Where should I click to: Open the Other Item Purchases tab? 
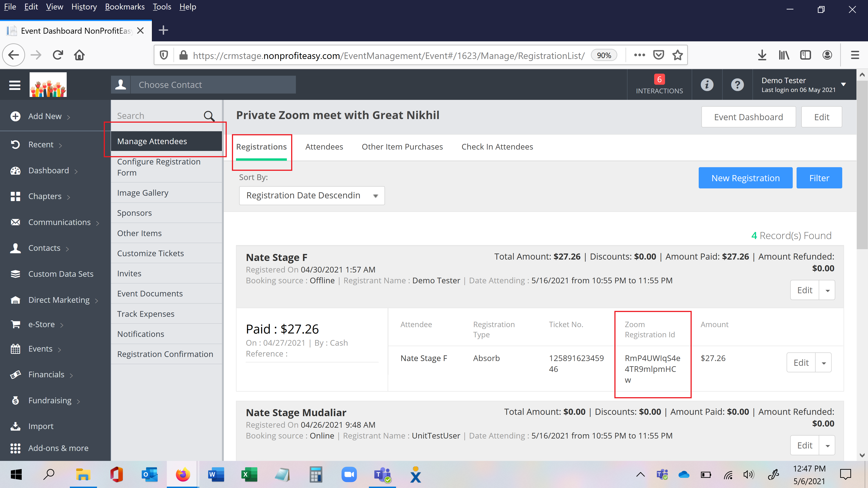coord(402,147)
